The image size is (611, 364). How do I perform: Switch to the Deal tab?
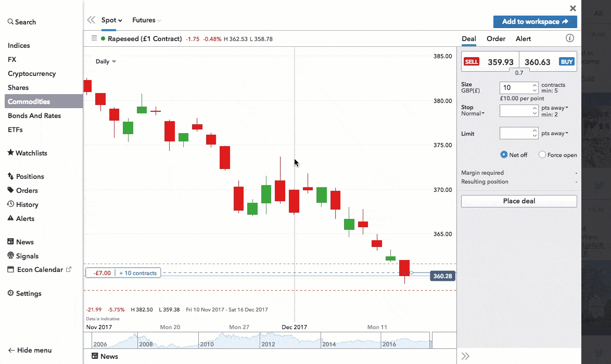click(x=469, y=38)
